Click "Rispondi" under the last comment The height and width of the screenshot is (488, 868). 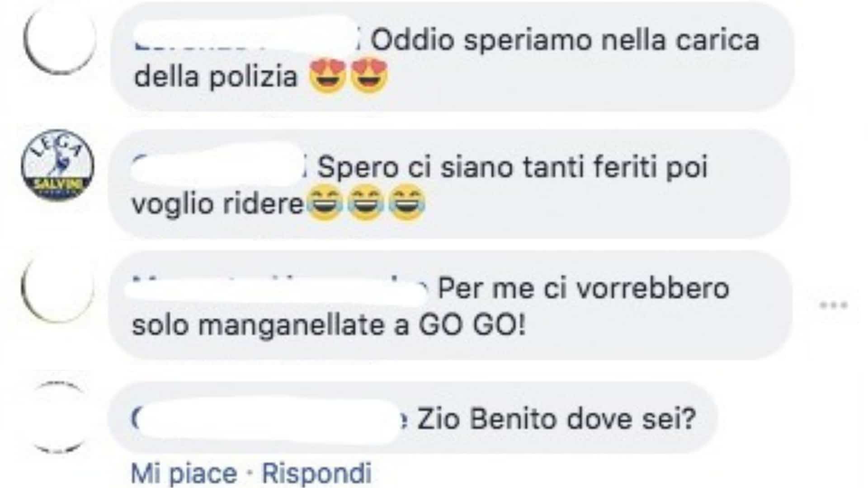317,473
